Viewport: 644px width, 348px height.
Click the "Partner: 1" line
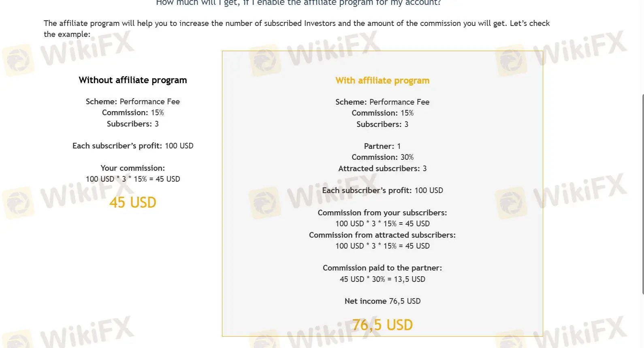382,146
